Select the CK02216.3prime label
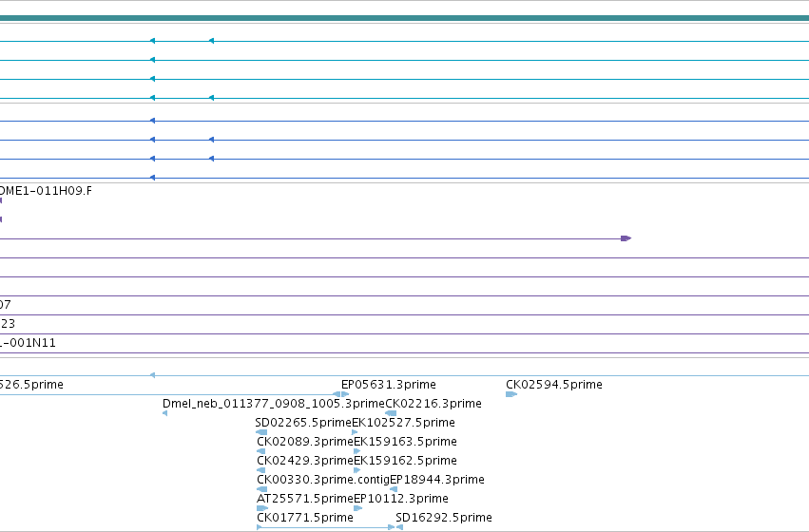 tap(433, 404)
